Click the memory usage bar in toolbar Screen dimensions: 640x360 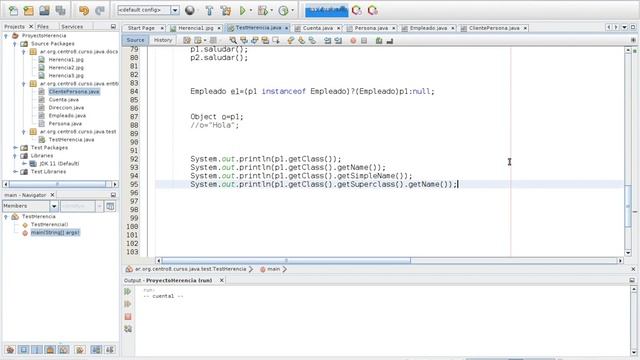point(327,11)
